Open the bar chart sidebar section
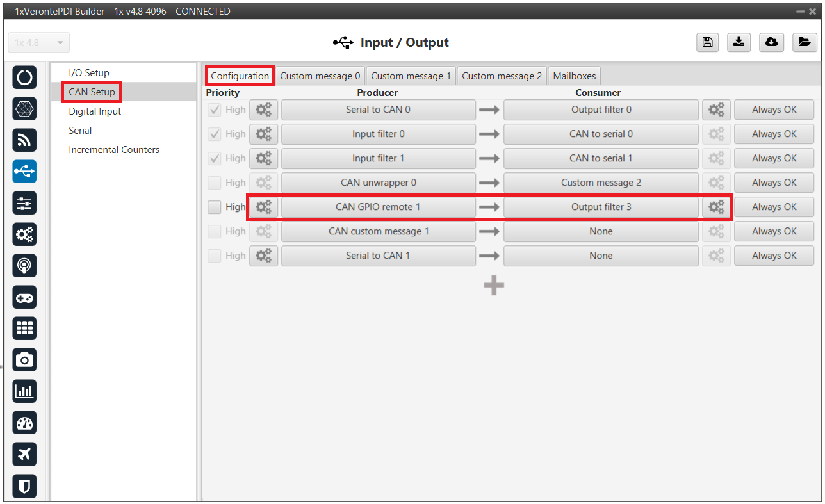 click(x=24, y=391)
